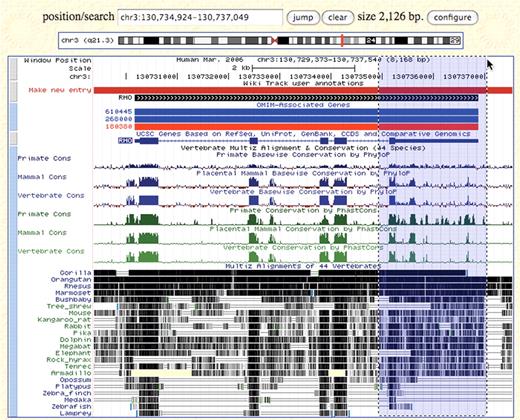Click the Zebrafish alignment row label
This screenshot has width=520, height=420.
71,406
